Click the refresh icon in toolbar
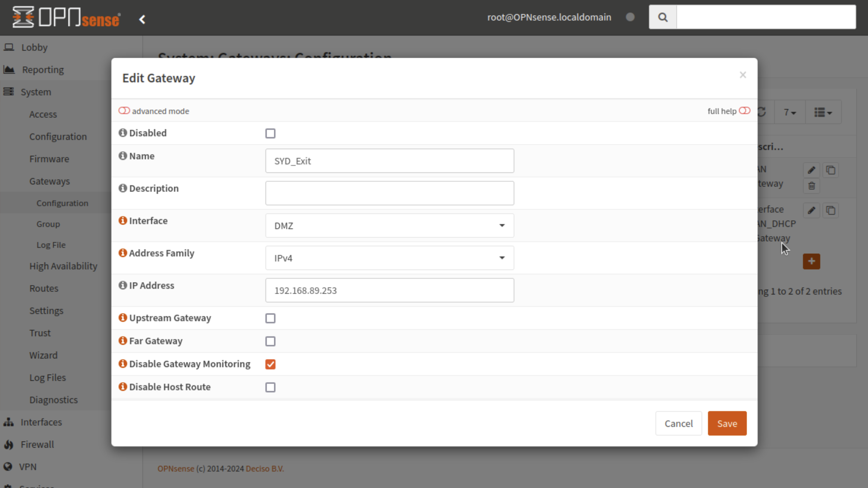 coord(762,112)
